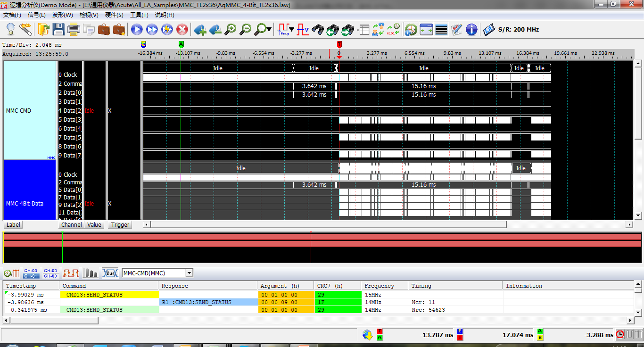644x347 pixels.
Task: Find previous with binoculars left-arrow icon
Action: (x=333, y=30)
